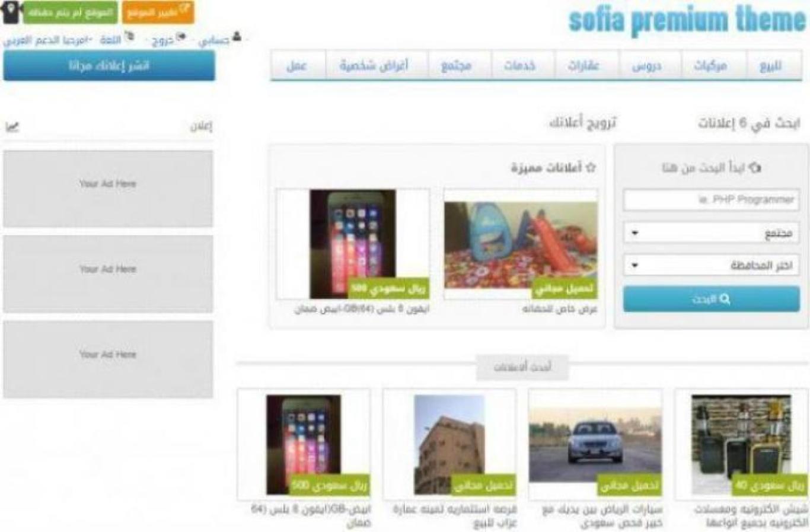Viewport: 810px width, 532px height.
Task: Expand the اختر المحافظة dropdown
Action: point(711,265)
